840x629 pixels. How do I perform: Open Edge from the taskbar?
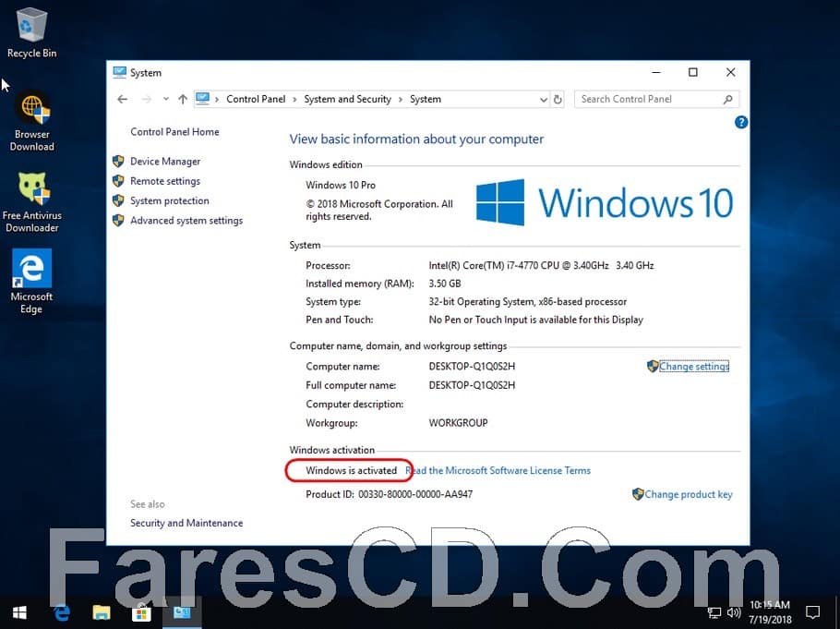[62, 612]
